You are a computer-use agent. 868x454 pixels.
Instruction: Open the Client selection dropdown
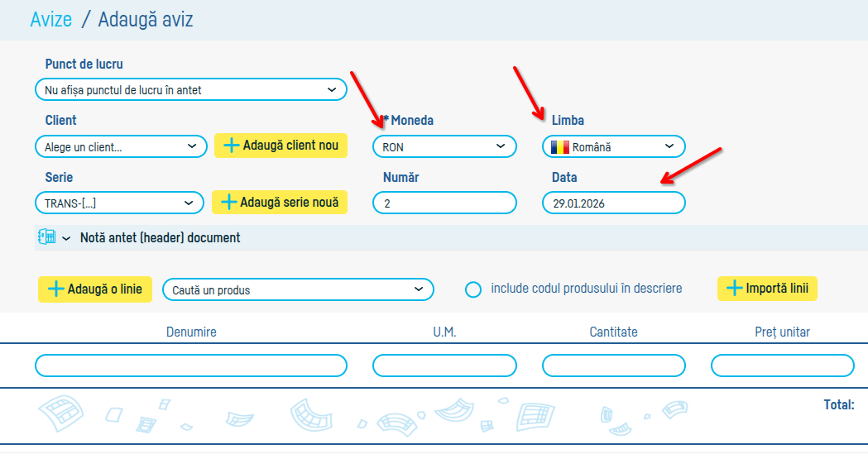coord(119,146)
